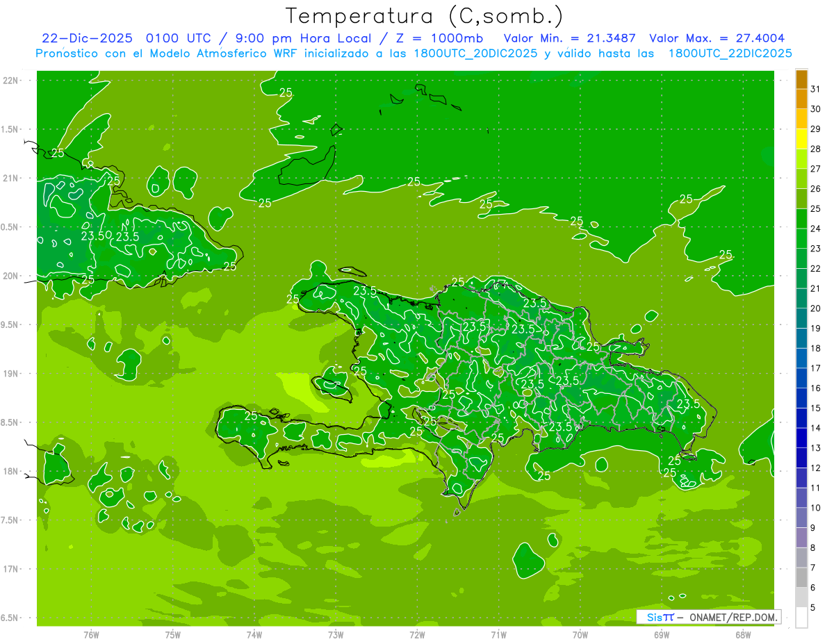Click the title "Temperatura (C,somb.)"

424,16
